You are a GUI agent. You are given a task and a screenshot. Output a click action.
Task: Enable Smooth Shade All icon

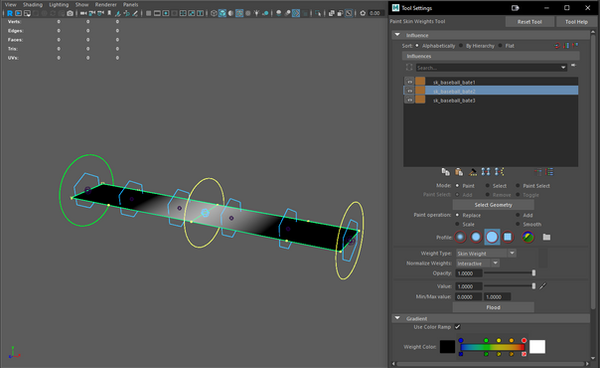tap(222, 13)
